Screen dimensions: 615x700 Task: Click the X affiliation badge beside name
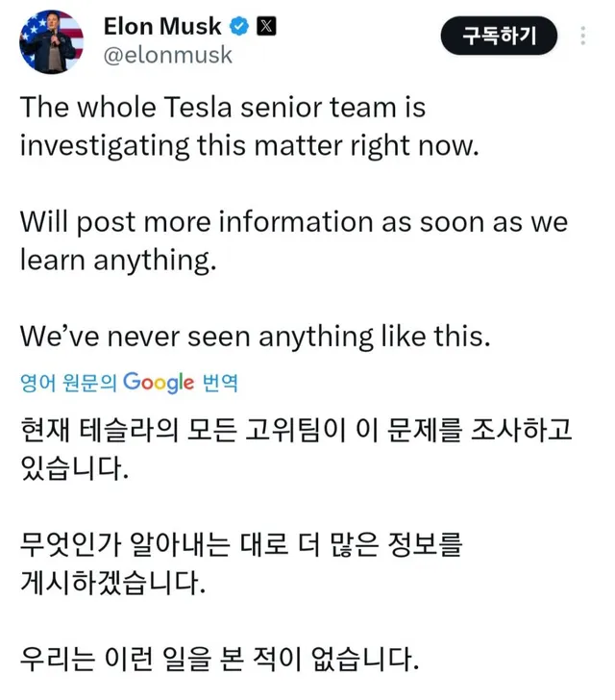pos(266,27)
